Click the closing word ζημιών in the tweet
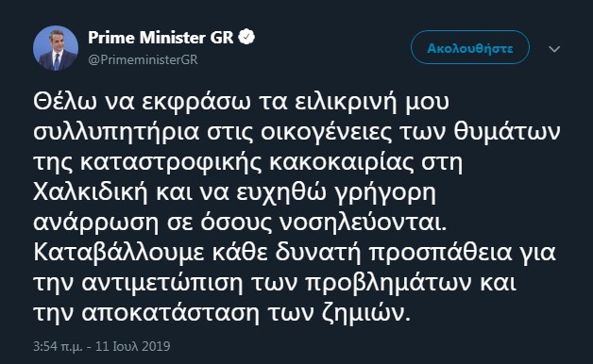This screenshot has height=364, width=593. coord(366,313)
